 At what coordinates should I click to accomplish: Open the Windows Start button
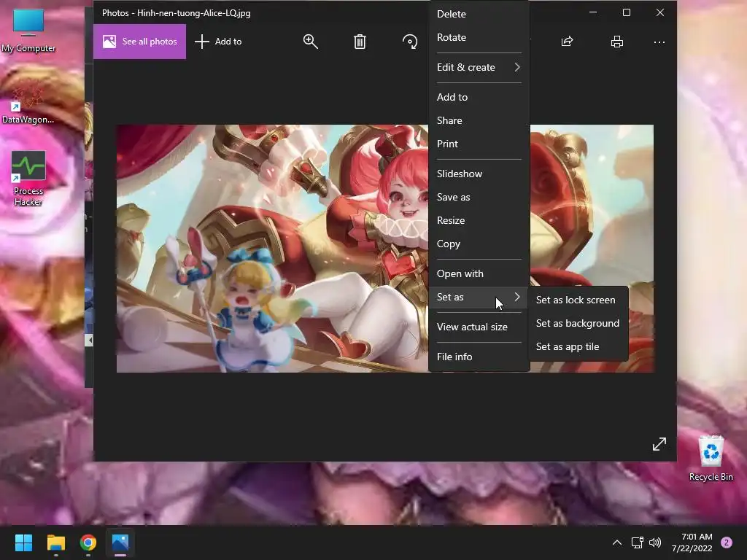pyautogui.click(x=23, y=542)
